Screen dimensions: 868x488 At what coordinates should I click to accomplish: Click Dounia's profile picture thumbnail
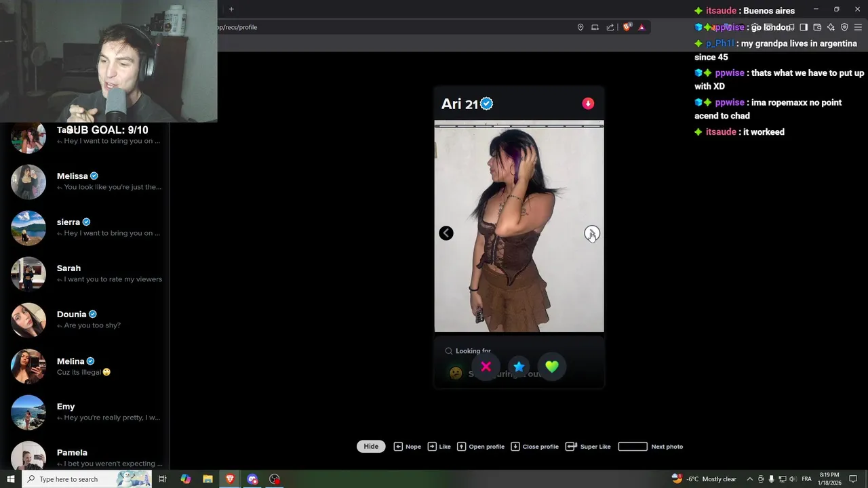point(28,320)
